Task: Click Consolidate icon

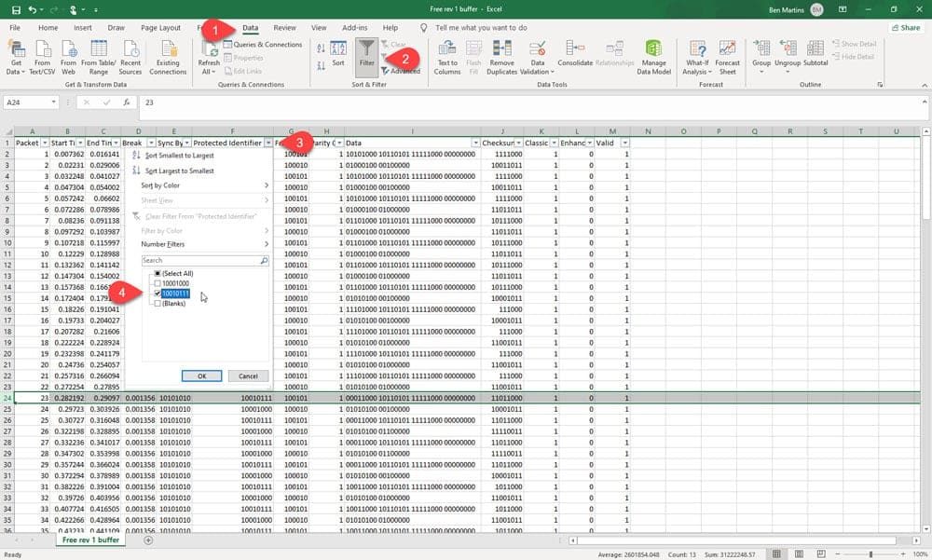Action: click(575, 53)
